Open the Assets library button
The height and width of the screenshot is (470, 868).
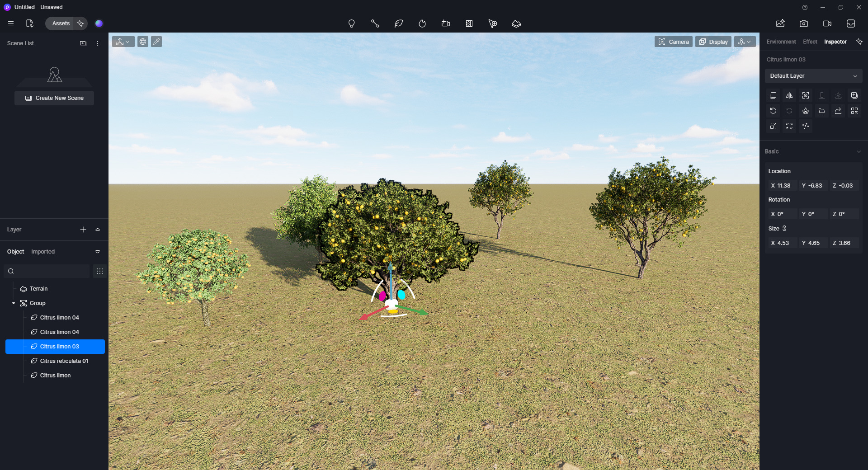click(61, 23)
